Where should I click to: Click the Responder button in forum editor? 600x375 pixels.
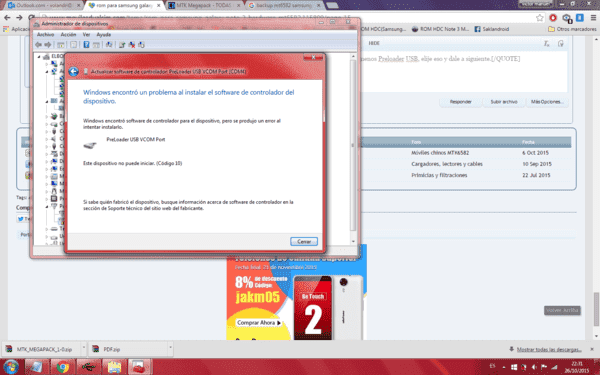coord(460,102)
